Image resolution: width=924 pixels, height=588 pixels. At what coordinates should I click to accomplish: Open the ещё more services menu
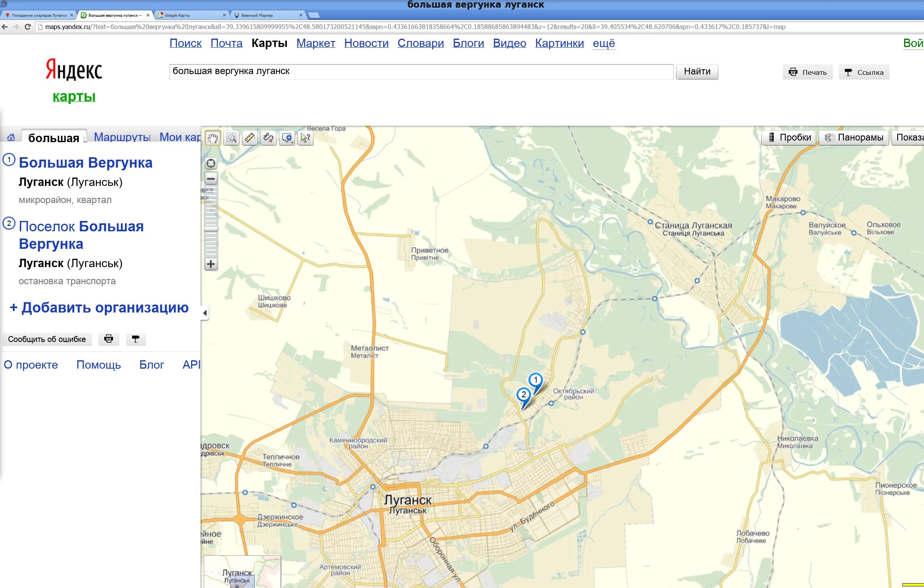(x=604, y=43)
